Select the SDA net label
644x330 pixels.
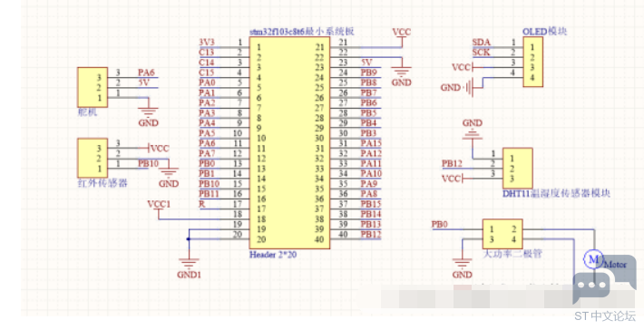click(481, 43)
